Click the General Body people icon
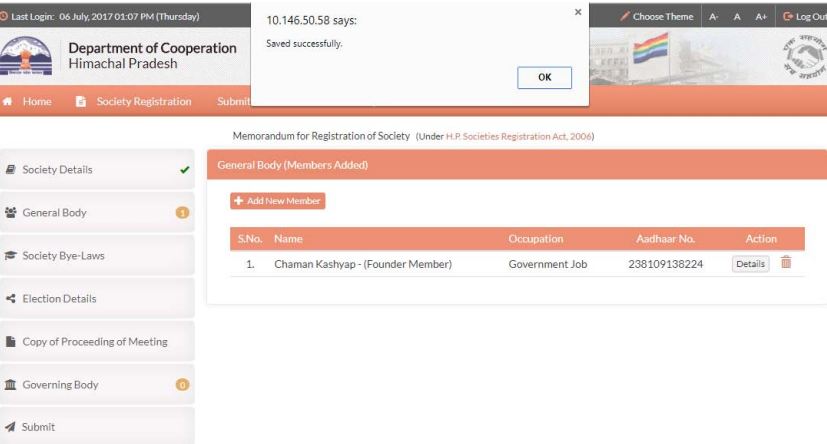827x444 pixels. [11, 213]
